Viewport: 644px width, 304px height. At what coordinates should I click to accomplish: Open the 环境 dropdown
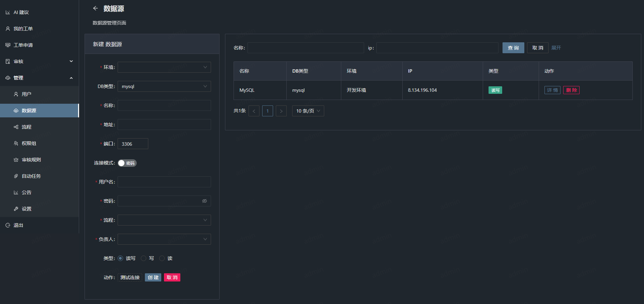tap(164, 67)
